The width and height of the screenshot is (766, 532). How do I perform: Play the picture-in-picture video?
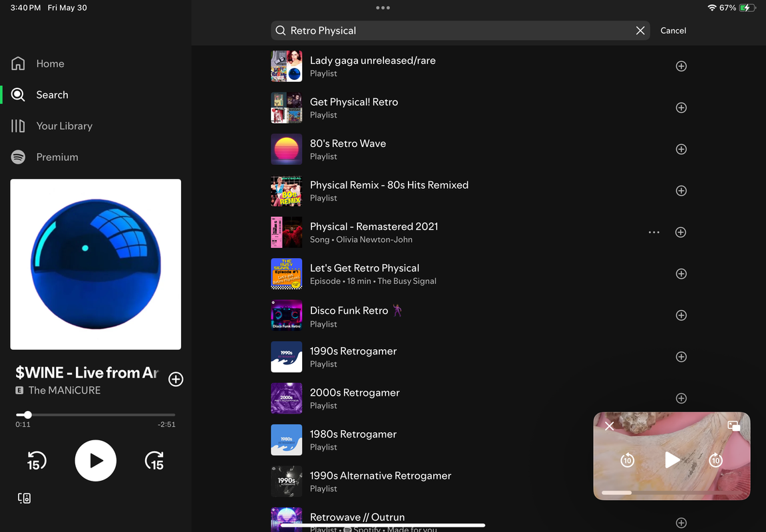671,460
